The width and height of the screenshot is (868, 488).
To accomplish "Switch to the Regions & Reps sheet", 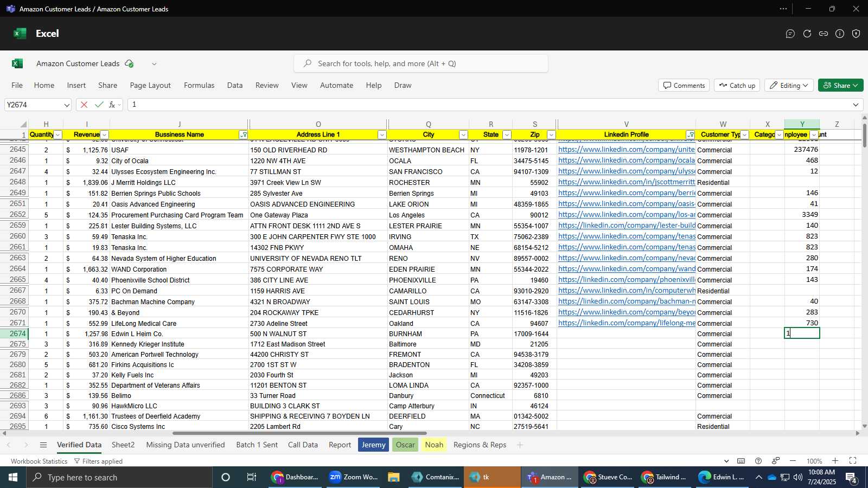I will click(x=480, y=445).
